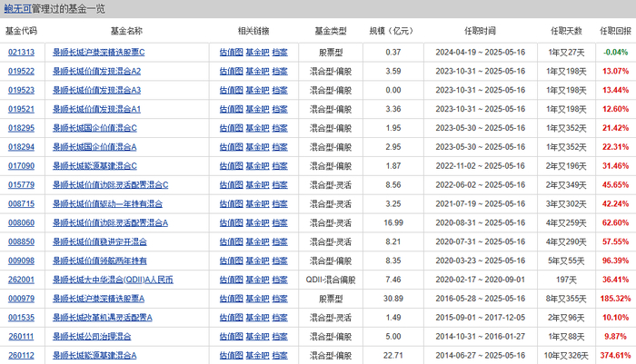
Task: Open fund 景顺长城价值发现混合A3
Action: [x=96, y=90]
